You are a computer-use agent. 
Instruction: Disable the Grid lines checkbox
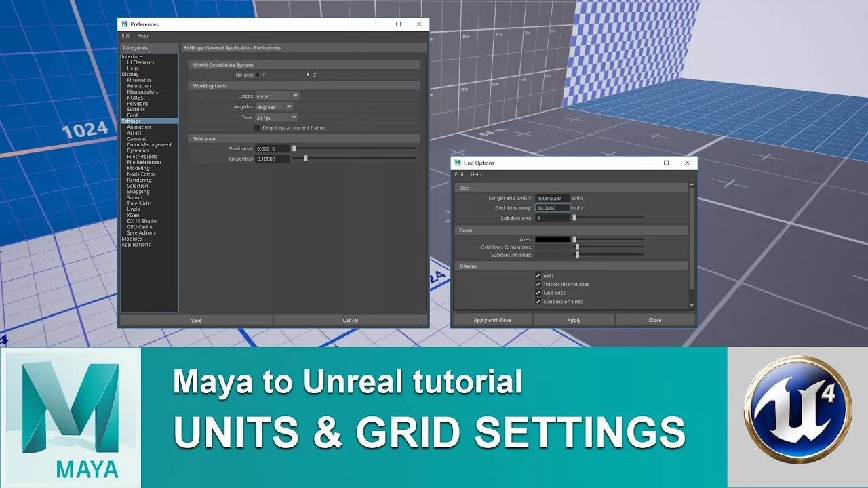(538, 293)
